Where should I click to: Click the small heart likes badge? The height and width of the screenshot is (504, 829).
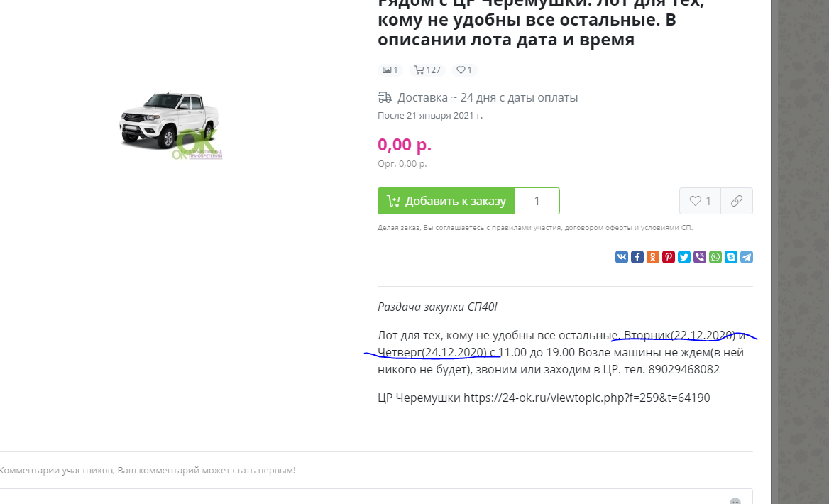pyautogui.click(x=464, y=70)
